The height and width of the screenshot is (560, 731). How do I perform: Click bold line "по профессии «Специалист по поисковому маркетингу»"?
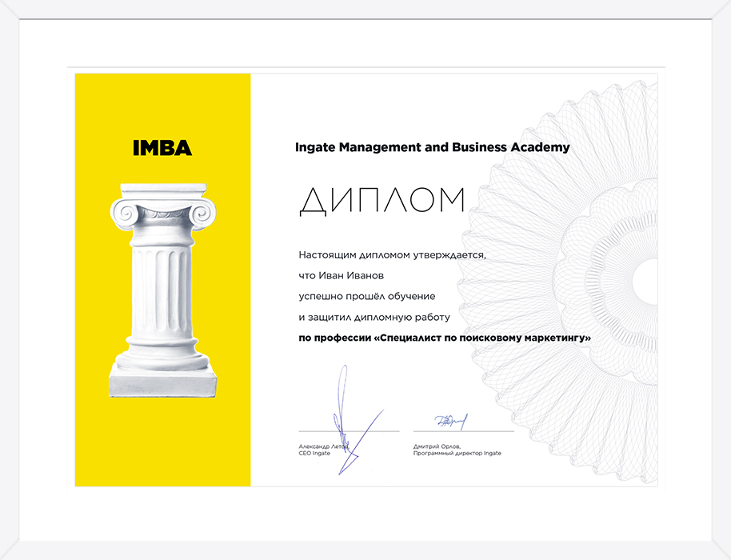coord(445,338)
